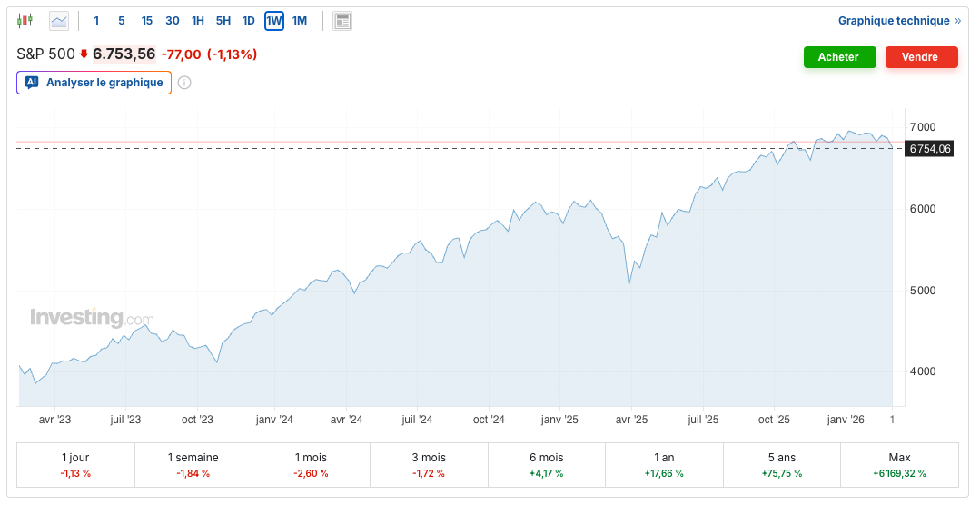Click the S&P 500 title text
This screenshot has height=505, width=980.
[45, 54]
